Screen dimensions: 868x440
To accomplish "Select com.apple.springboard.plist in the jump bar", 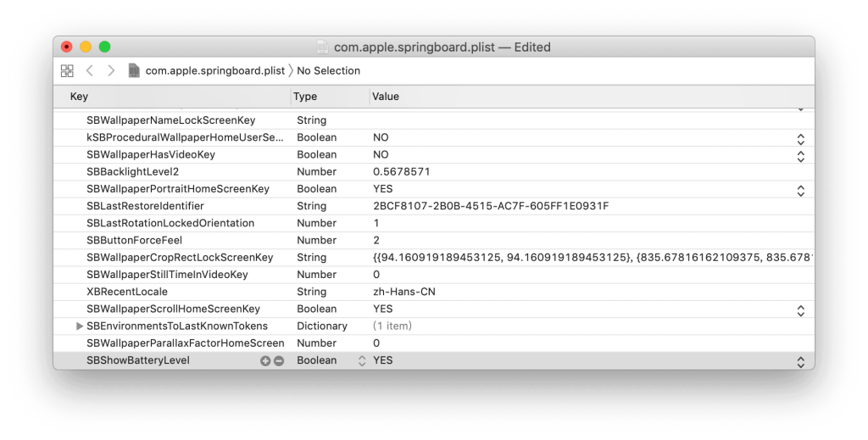I will (214, 71).
